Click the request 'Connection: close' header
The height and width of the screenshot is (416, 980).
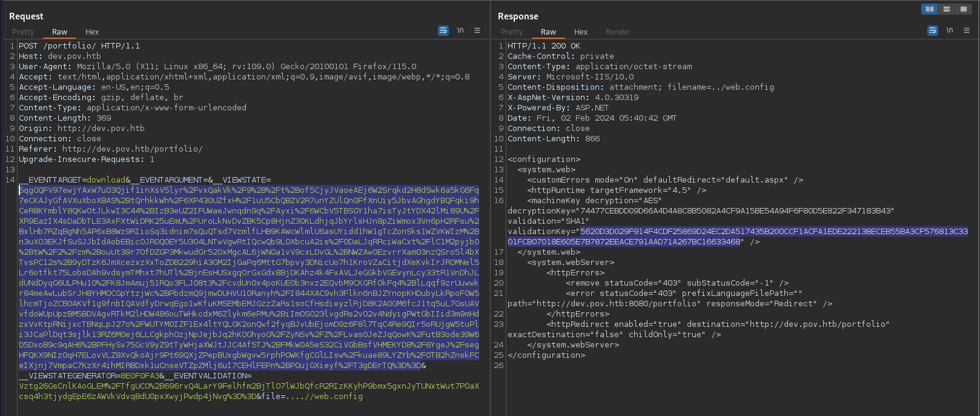[60, 138]
